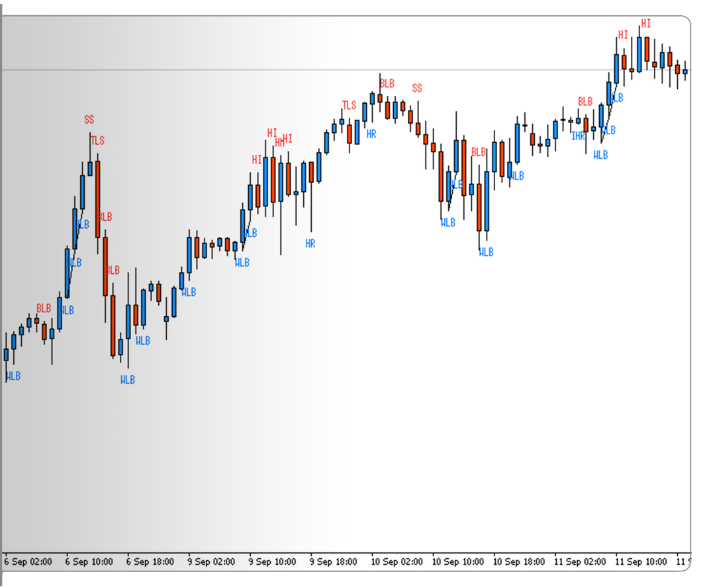Select the red "HH" signal label
Screen dimensions: 703x588
(x=279, y=142)
